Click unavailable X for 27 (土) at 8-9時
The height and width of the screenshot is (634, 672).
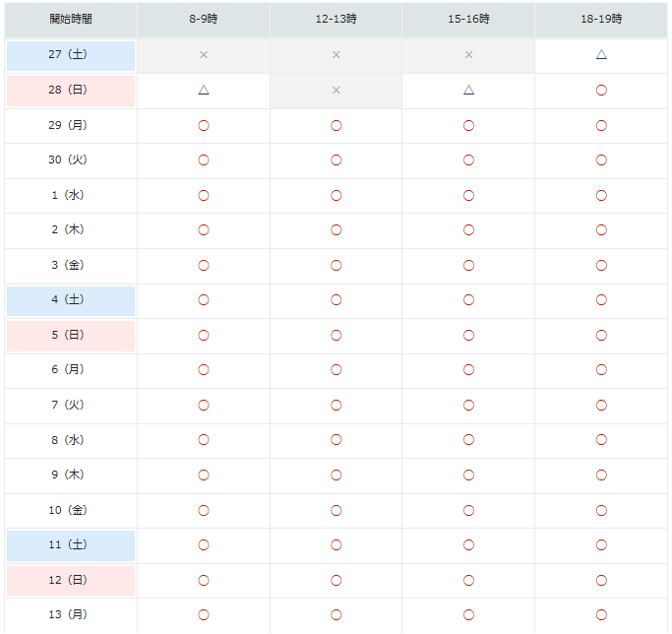coord(204,55)
